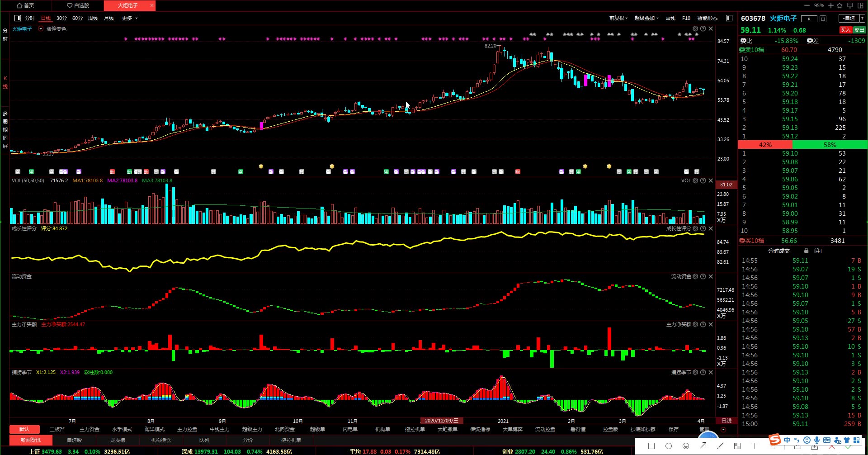Screen dimensions: 868x455
Task: Select the 北向资金 indicator template
Action: click(x=285, y=429)
